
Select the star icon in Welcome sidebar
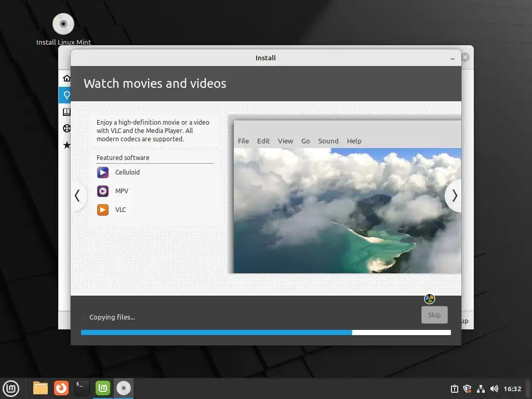66,145
